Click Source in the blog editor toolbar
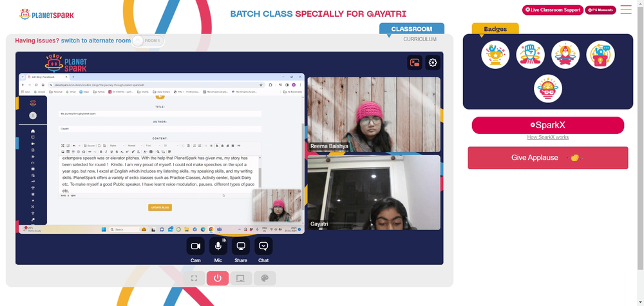The width and height of the screenshot is (644, 306). [x=89, y=146]
